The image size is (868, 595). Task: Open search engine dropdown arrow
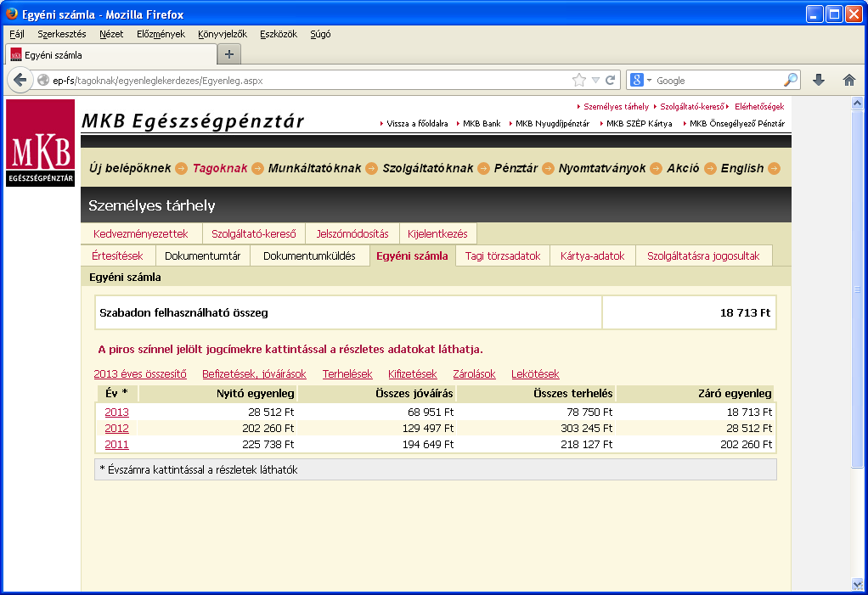[650, 80]
